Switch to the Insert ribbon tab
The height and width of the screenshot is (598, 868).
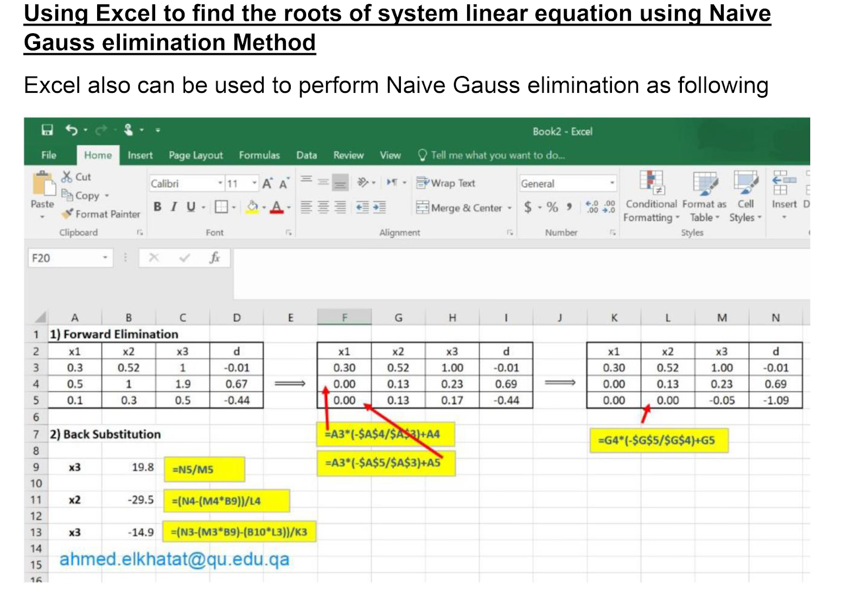140,155
